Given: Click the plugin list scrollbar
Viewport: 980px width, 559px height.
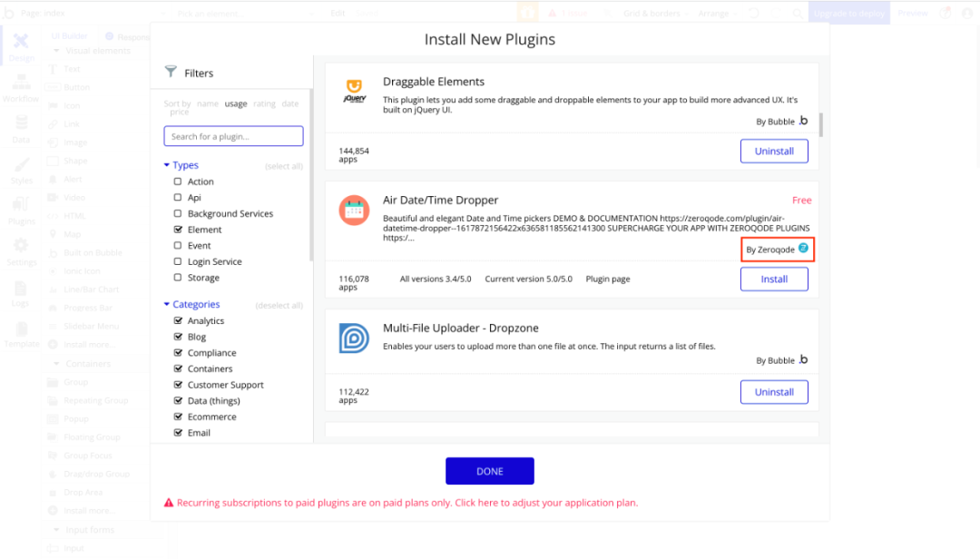Looking at the screenshot, I should point(822,123).
